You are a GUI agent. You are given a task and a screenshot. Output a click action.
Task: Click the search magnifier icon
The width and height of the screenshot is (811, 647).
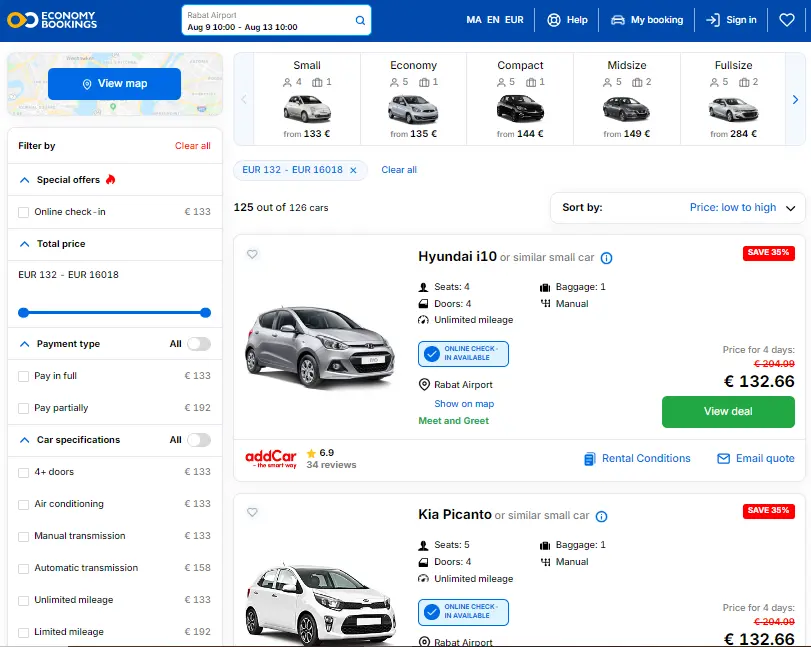[360, 20]
